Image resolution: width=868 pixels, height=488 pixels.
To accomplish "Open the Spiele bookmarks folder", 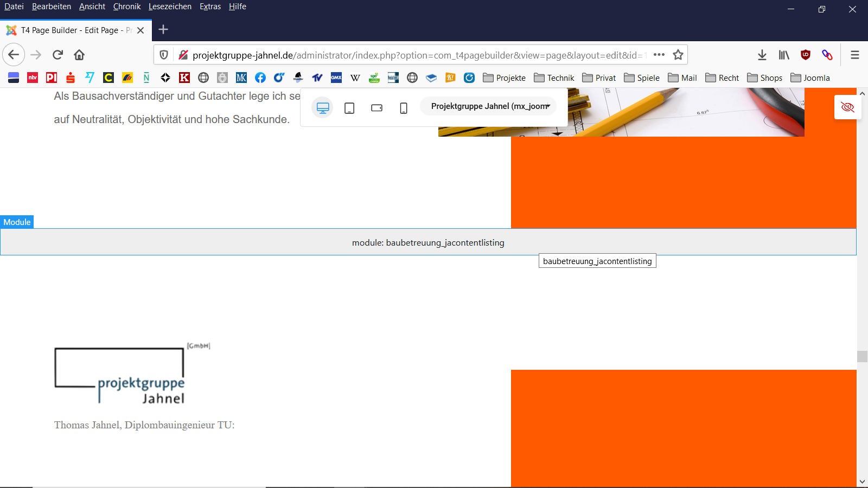I will [642, 78].
